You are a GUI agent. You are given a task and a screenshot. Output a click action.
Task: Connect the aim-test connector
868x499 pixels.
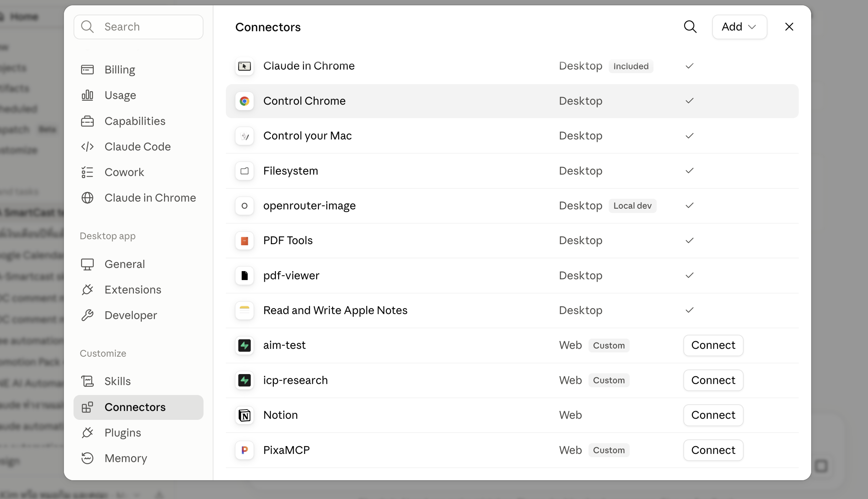pos(713,345)
